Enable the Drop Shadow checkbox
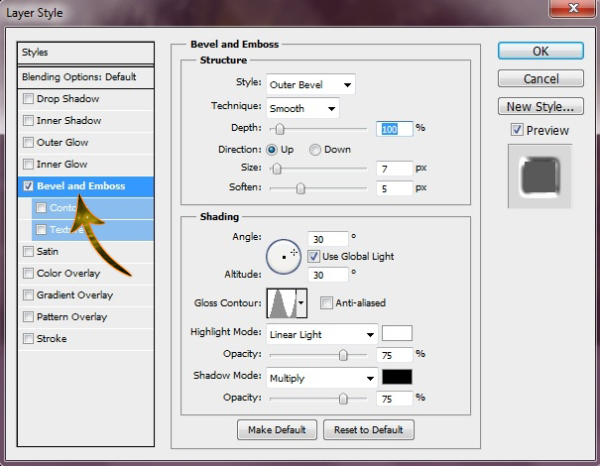The width and height of the screenshot is (600, 466). pyautogui.click(x=28, y=99)
